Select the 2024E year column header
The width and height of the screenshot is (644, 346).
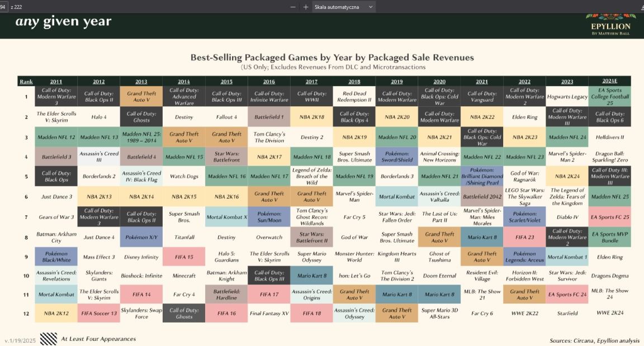[610, 82]
